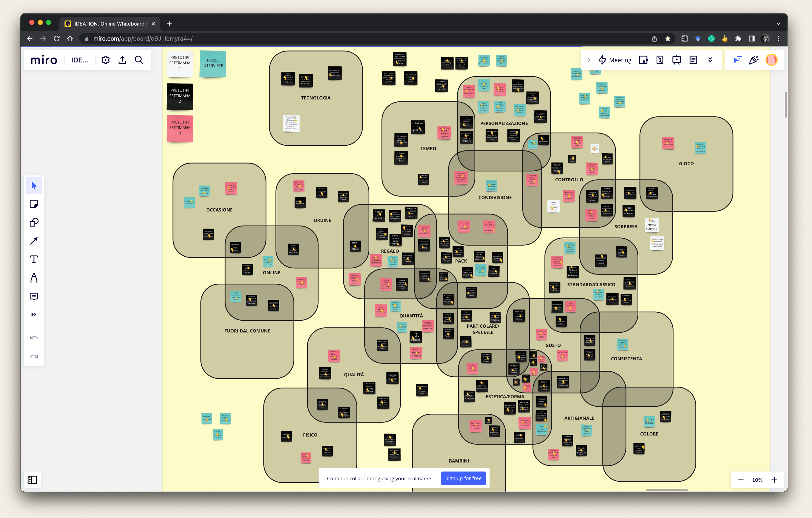This screenshot has width=812, height=518.
Task: Open the comment tool
Action: (x=34, y=296)
